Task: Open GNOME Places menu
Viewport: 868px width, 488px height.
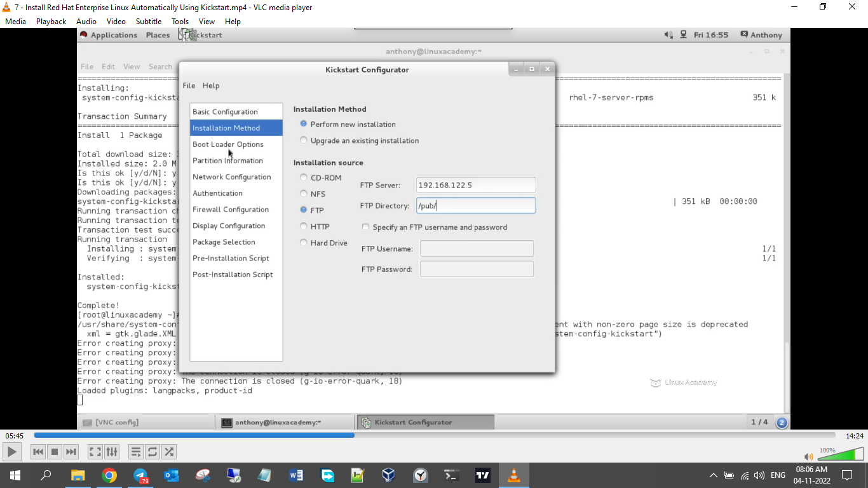Action: click(x=158, y=35)
